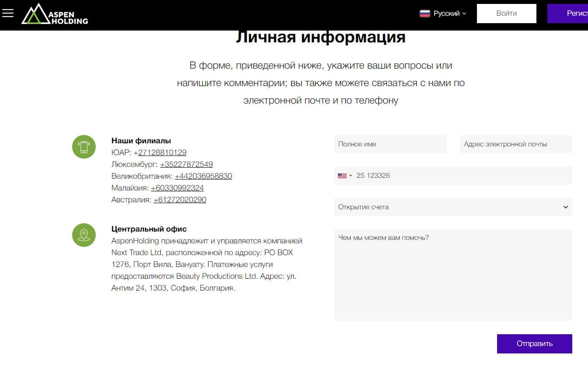This screenshot has height=367, width=588.
Task: Click the Чем мы можем вам помочь textarea
Action: tap(452, 275)
